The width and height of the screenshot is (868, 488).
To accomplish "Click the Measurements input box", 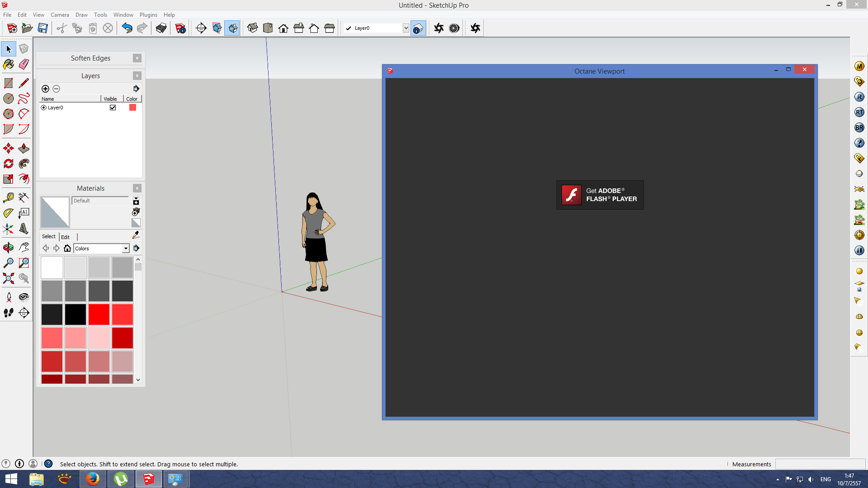I will coord(820,464).
